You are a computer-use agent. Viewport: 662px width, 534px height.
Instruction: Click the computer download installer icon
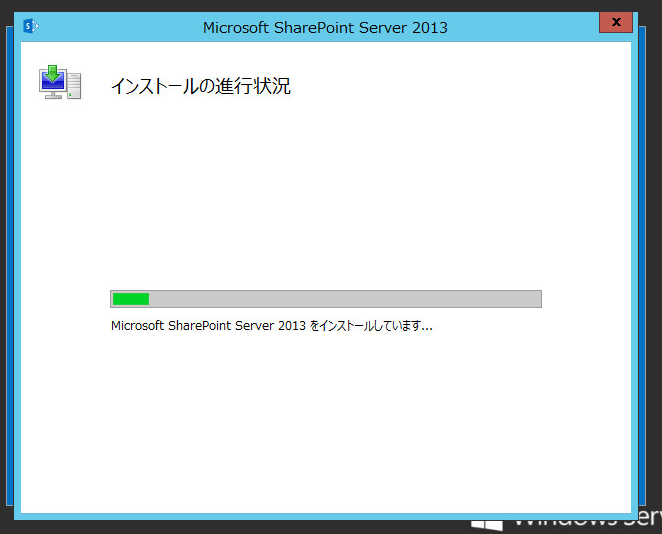pyautogui.click(x=60, y=82)
